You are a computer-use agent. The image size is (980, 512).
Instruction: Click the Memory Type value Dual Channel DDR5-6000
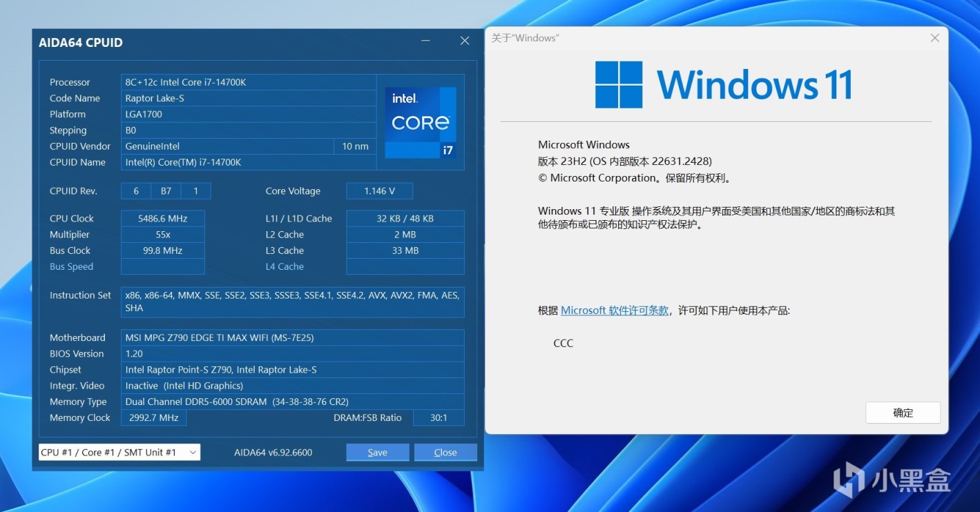point(293,402)
